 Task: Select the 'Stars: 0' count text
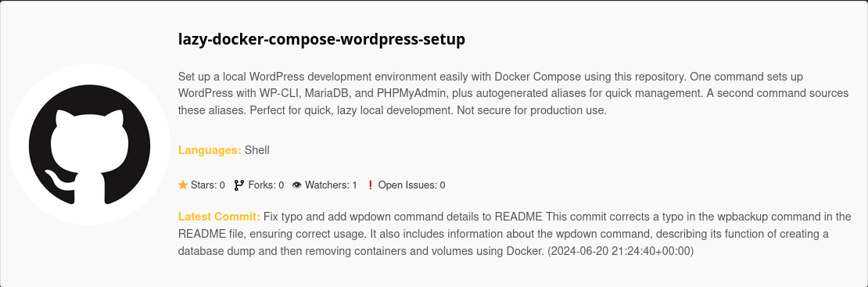(207, 185)
